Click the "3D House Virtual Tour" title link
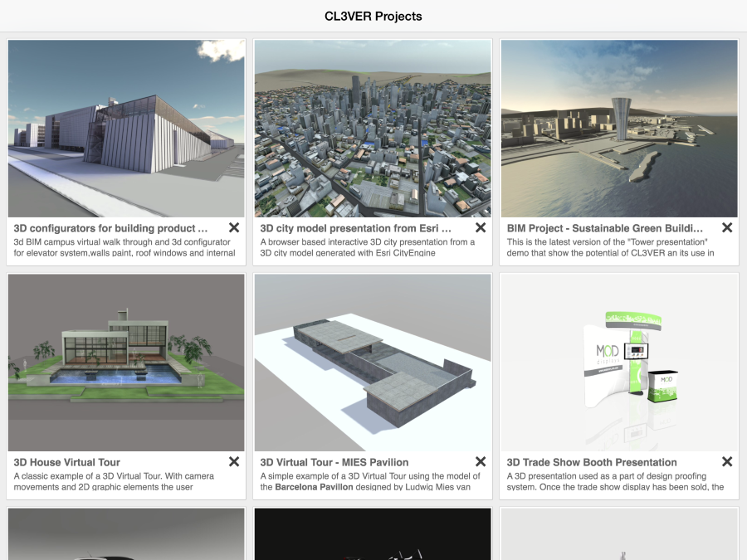The height and width of the screenshot is (560, 747). [66, 462]
